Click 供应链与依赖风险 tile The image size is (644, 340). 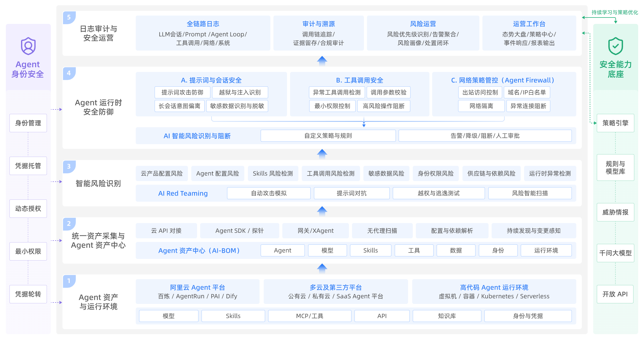pos(491,174)
